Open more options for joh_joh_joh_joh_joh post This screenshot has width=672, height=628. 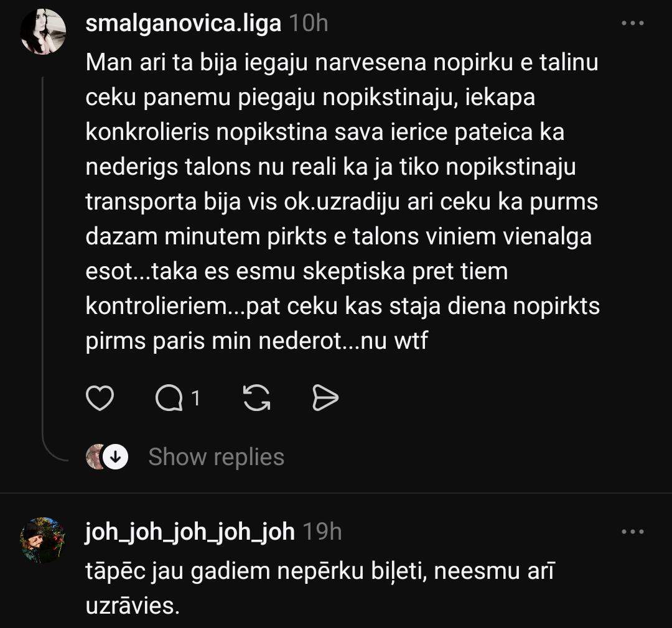tap(633, 532)
